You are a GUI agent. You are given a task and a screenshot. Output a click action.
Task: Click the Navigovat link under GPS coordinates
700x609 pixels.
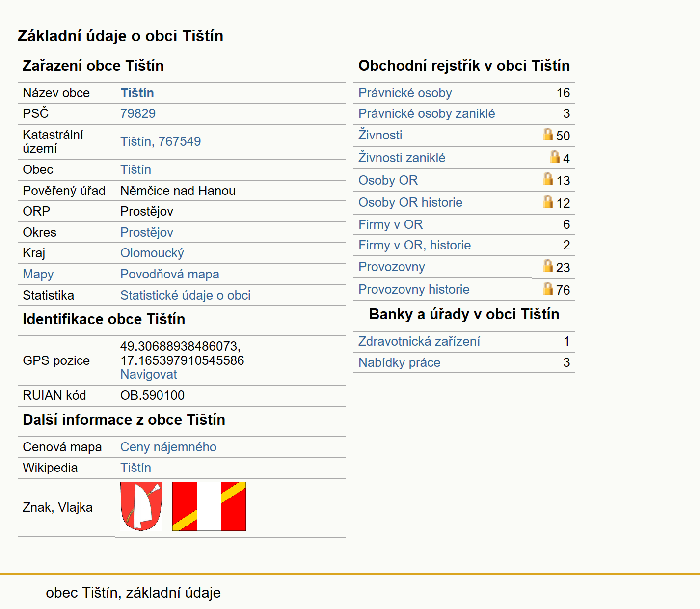tap(149, 374)
